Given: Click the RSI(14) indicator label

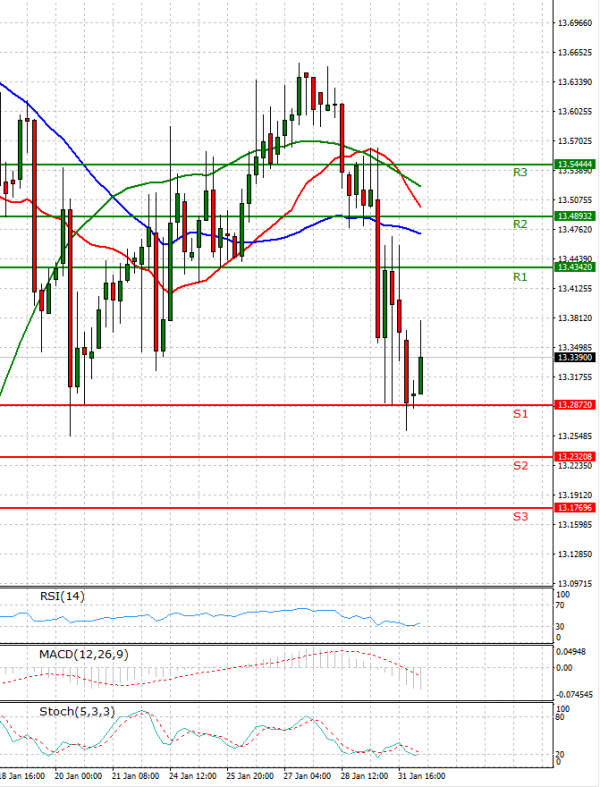Looking at the screenshot, I should point(62,596).
